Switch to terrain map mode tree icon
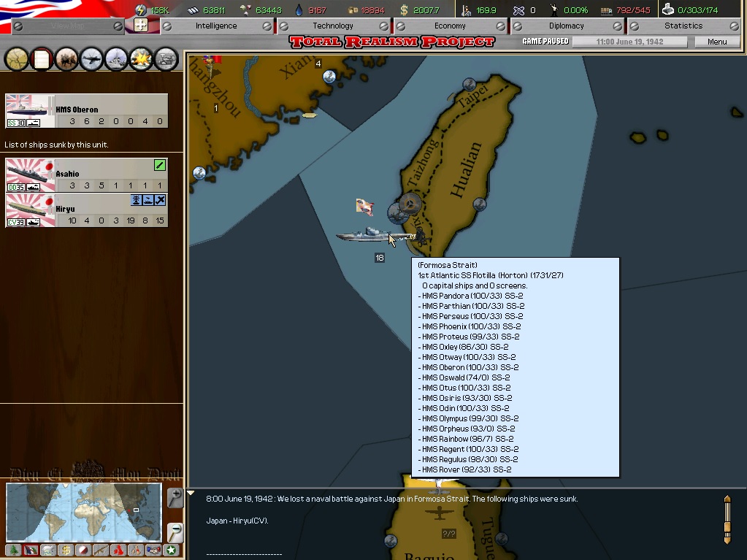Image resolution: width=747 pixels, height=560 pixels. tap(13, 551)
